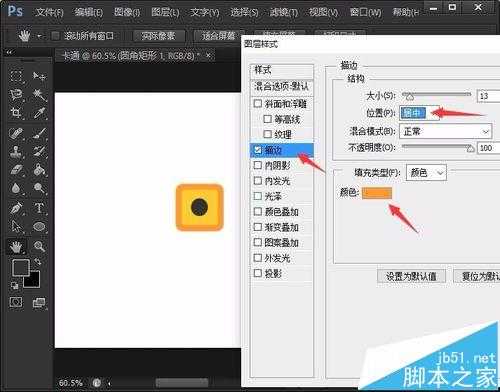This screenshot has height=392, width=500.
Task: Click the 实际像素 button
Action: [x=159, y=36]
